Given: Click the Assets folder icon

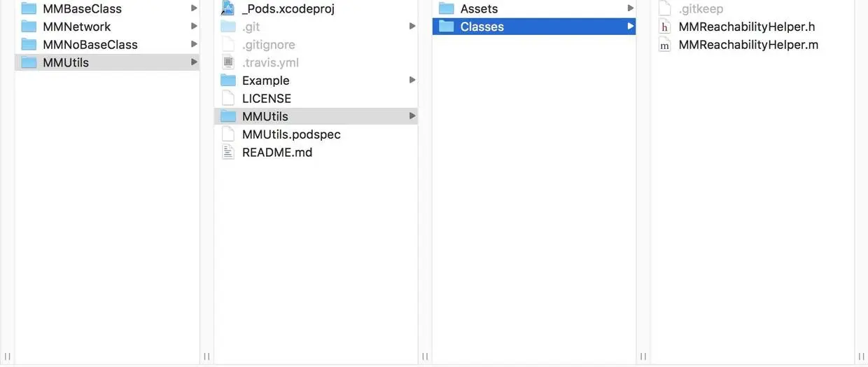Looking at the screenshot, I should [x=447, y=8].
